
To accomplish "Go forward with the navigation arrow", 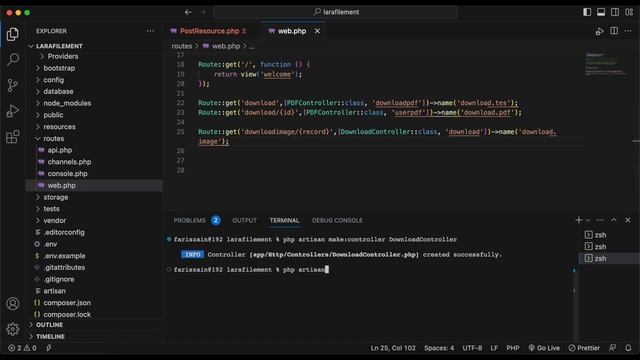I will point(202,12).
